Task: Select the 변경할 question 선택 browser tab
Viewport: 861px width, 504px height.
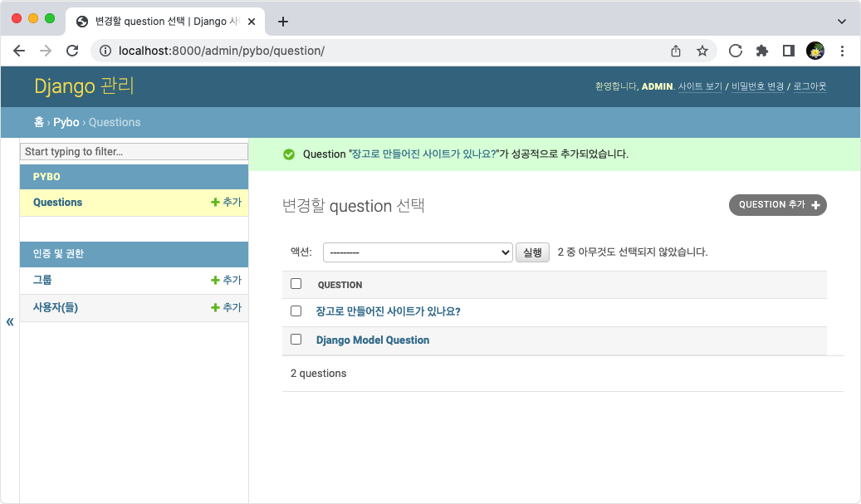Action: pyautogui.click(x=164, y=22)
